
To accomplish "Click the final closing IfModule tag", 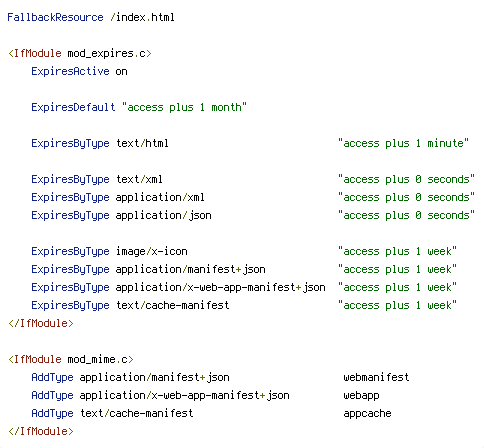I will pos(41,431).
